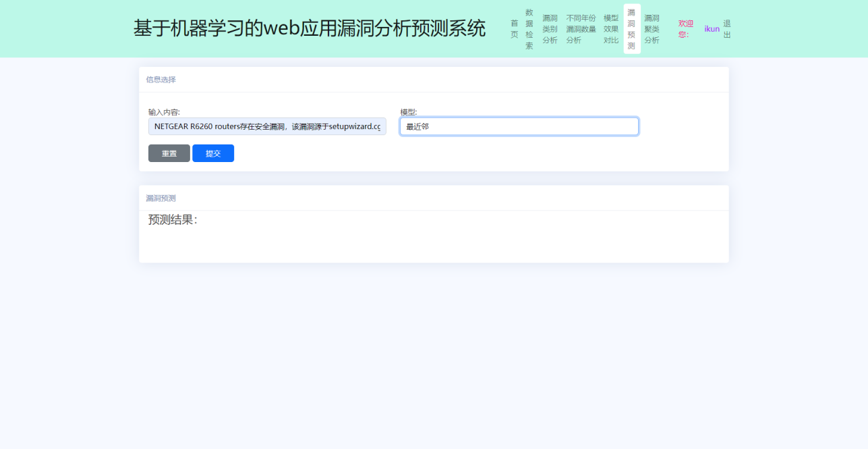
Task: Click the page title 基于机器学习的web应用漏洞分析预测系统
Action: point(310,28)
